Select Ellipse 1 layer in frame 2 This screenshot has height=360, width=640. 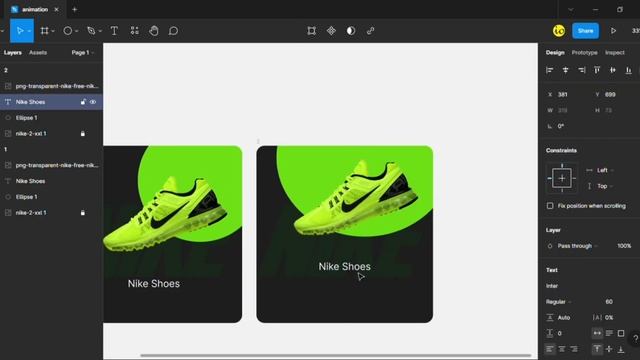point(51,118)
